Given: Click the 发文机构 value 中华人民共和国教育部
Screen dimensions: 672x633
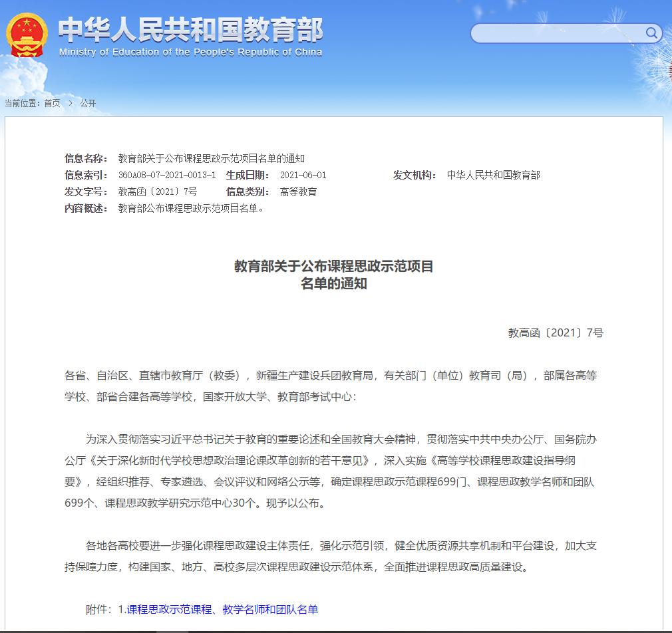Looking at the screenshot, I should click(493, 175).
